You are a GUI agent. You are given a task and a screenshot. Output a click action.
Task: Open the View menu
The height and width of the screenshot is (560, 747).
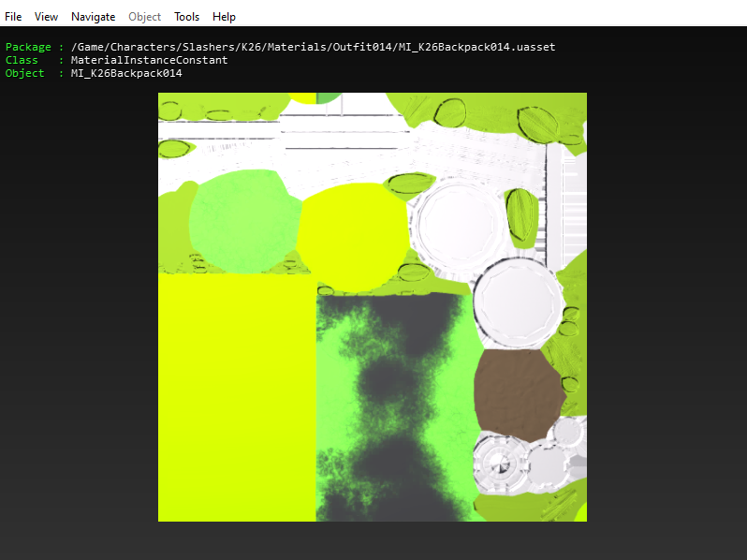46,17
